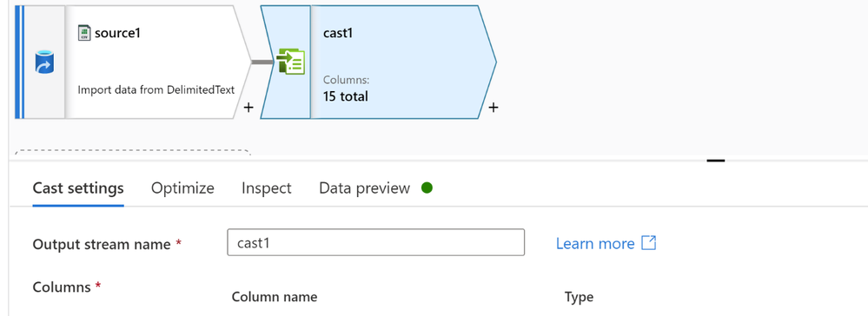Add transformation after cast1 via plus sign
Viewport: 868px width, 316px height.
point(494,108)
